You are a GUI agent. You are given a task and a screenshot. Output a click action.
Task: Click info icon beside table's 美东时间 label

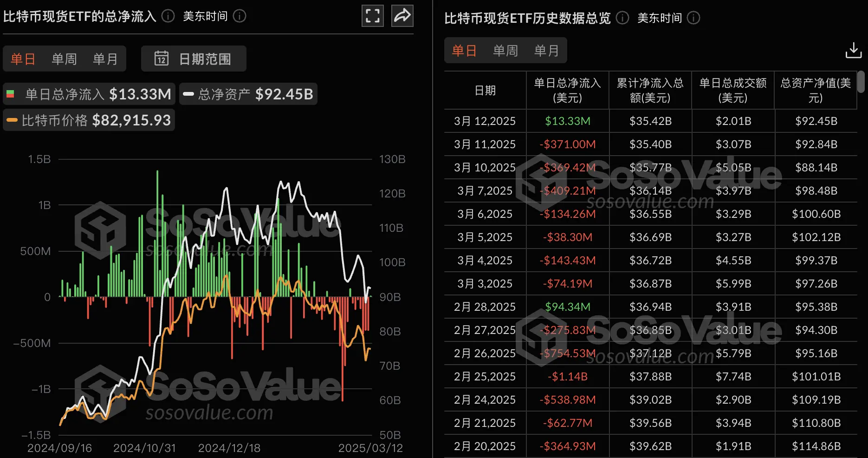pos(693,18)
